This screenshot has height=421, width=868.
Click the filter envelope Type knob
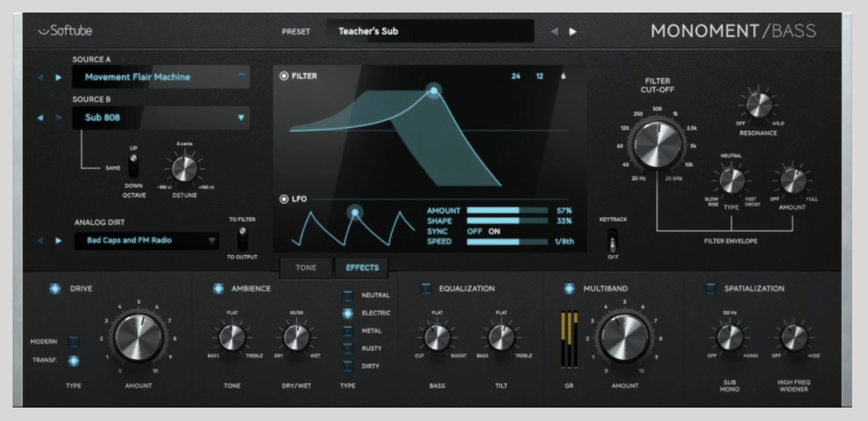[x=732, y=181]
